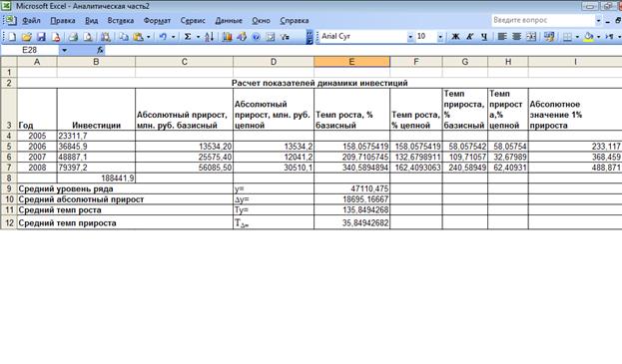
Task: Click the Open file folder icon
Action: tap(27, 37)
